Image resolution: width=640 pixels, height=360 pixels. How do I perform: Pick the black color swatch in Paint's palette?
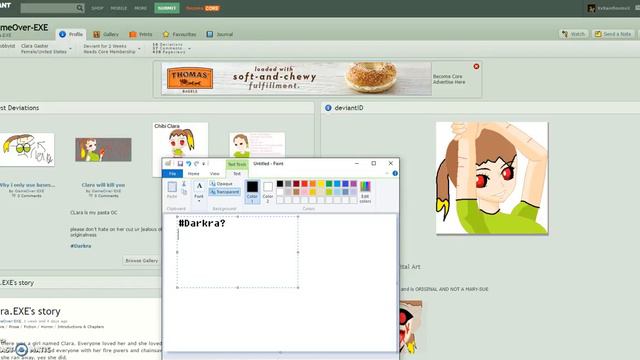(x=280, y=184)
